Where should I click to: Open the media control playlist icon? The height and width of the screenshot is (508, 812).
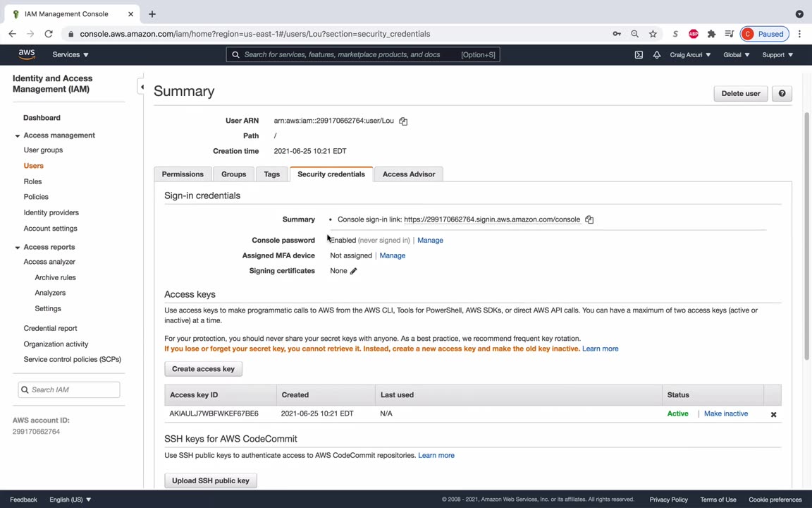[729, 34]
